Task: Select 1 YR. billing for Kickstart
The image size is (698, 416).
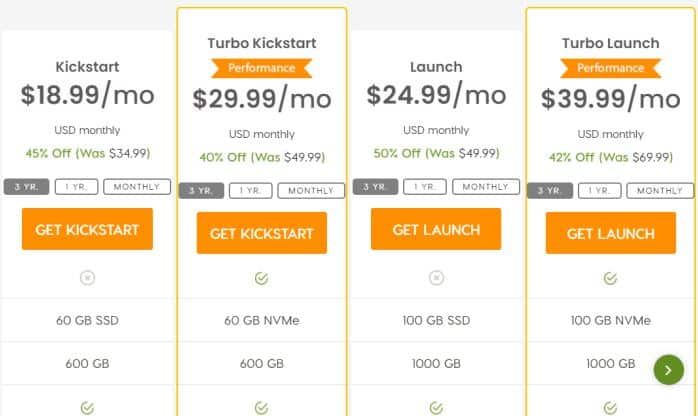Action: coord(77,187)
